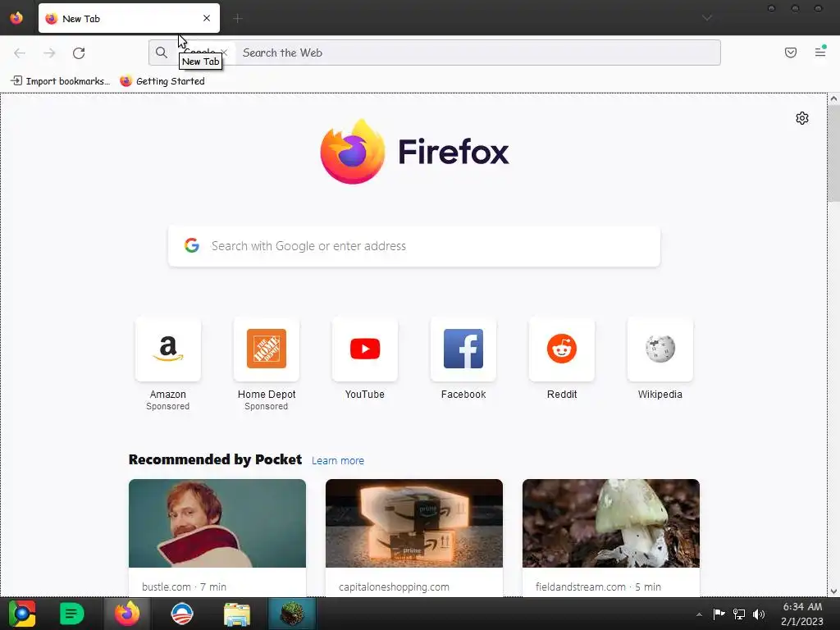Viewport: 840px width, 630px height.
Task: Click the Action Center flag tray icon
Action: [719, 614]
